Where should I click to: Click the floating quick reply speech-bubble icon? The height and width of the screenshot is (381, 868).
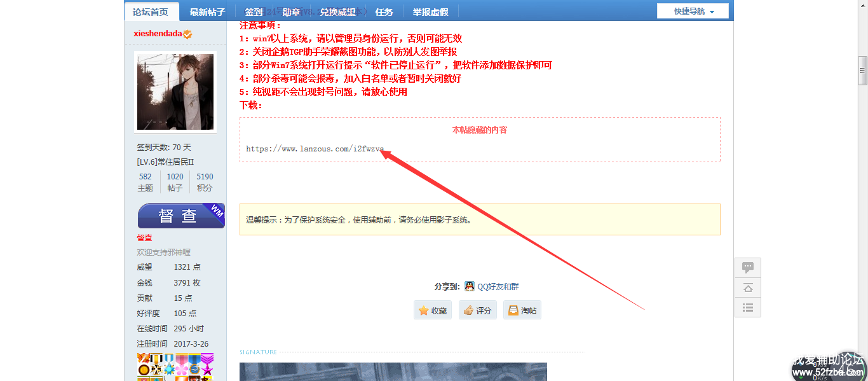click(748, 268)
